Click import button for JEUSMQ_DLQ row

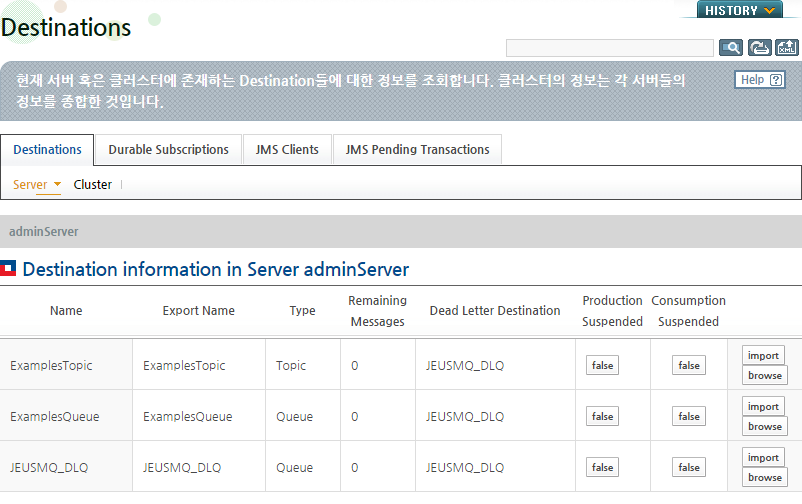click(x=763, y=457)
